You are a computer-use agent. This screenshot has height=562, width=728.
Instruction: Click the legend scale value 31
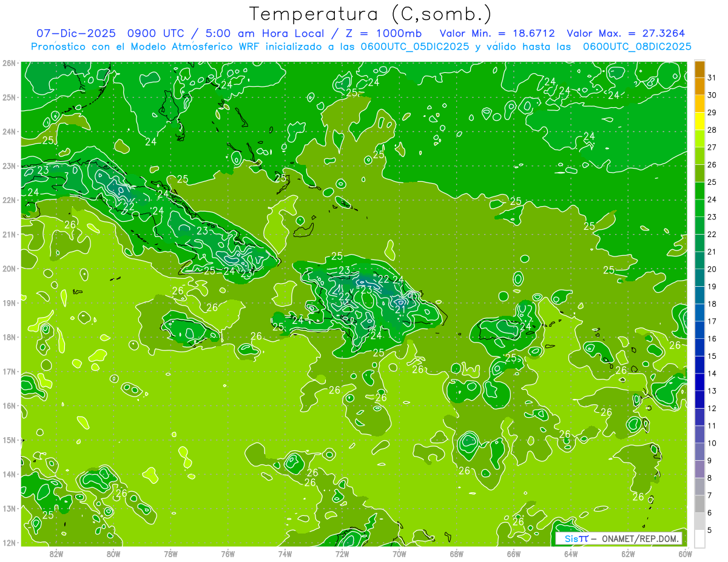coord(712,78)
